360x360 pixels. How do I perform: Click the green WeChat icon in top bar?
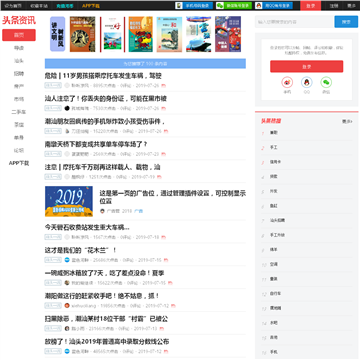click(x=220, y=5)
